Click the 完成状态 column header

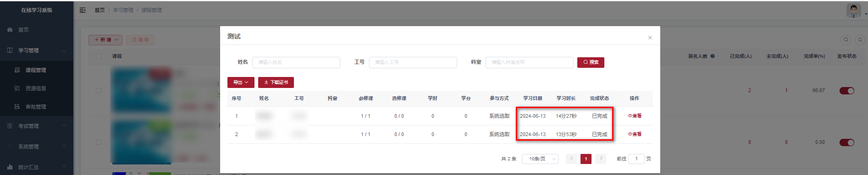pos(599,98)
